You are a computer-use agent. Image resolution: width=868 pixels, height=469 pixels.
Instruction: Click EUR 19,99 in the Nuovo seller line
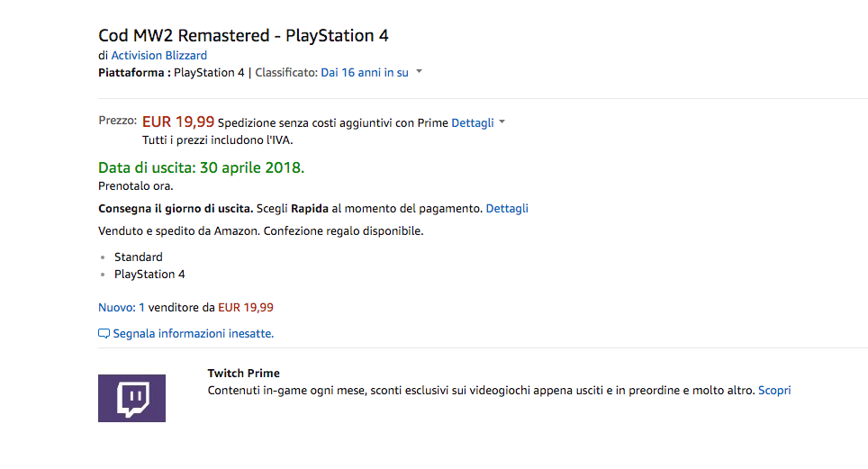[246, 307]
